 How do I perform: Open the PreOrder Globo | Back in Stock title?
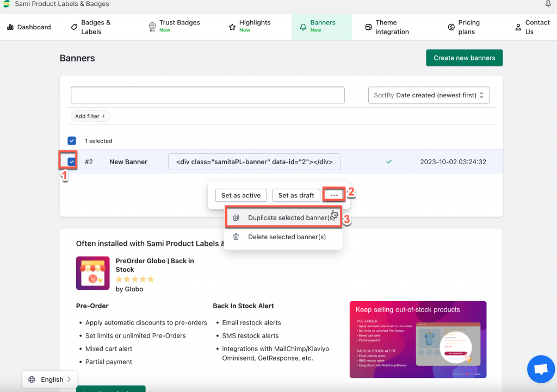coord(155,265)
